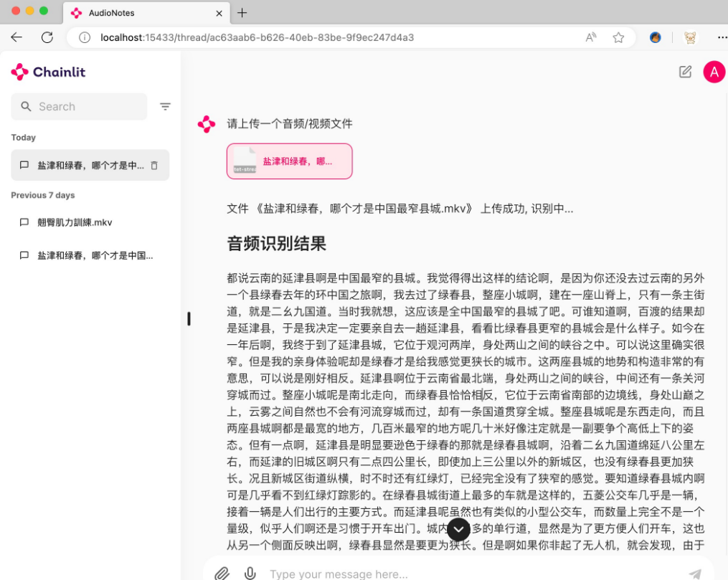Click the new chat pencil icon
The width and height of the screenshot is (728, 580).
[x=685, y=72]
